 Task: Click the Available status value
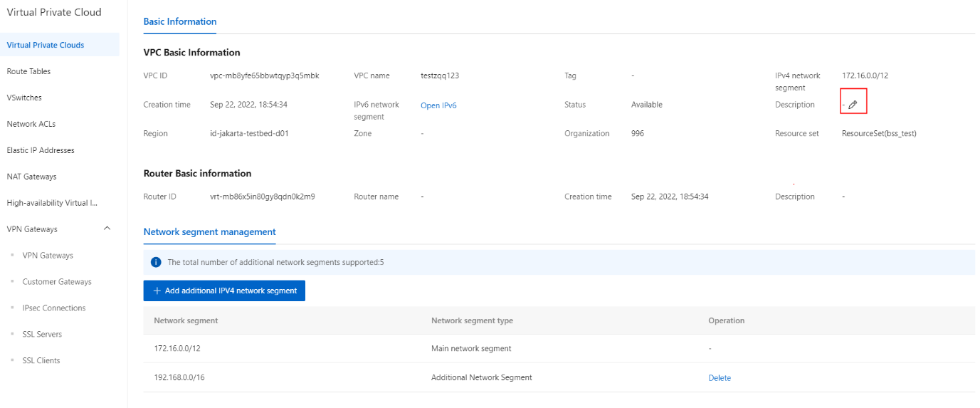tap(647, 105)
